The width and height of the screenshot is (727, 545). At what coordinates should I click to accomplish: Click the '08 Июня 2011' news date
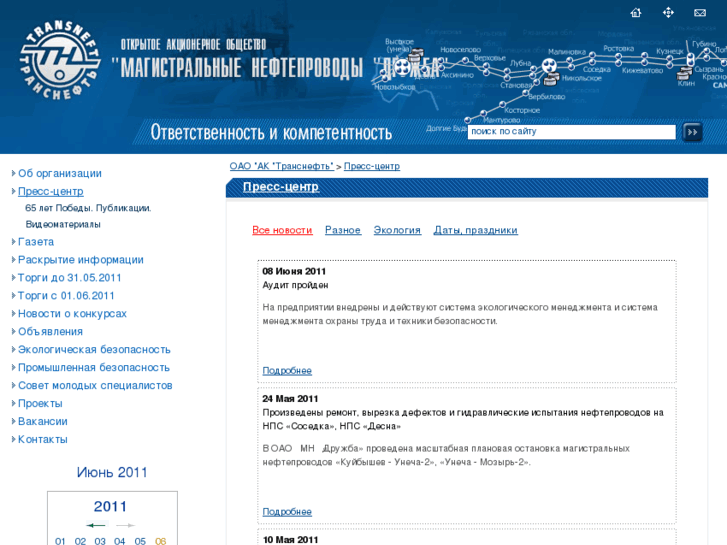tap(294, 271)
